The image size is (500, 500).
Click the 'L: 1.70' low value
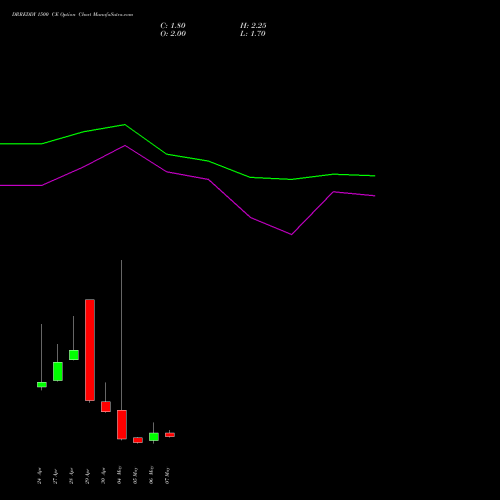click(253, 34)
